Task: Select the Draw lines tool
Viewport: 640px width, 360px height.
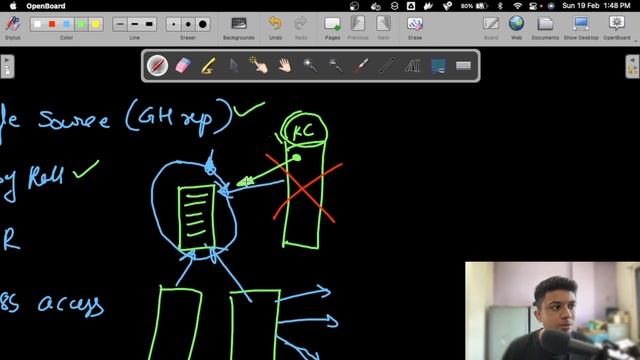Action: coord(387,65)
